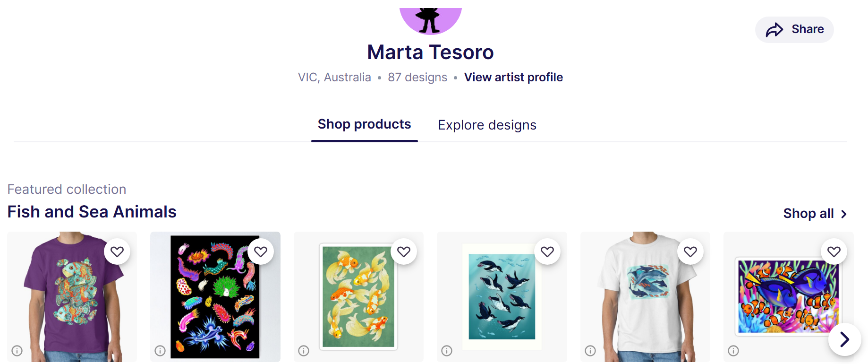Favorite the swimming penguins print
The image size is (868, 364).
point(547,251)
